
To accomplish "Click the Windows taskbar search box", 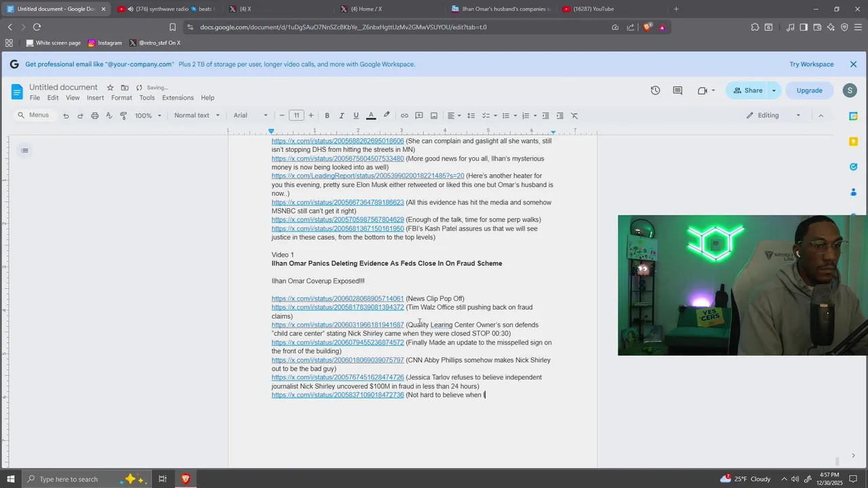I will (87, 479).
